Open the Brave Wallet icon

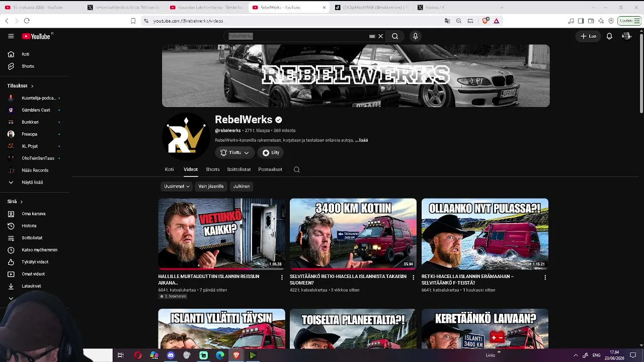[591, 21]
